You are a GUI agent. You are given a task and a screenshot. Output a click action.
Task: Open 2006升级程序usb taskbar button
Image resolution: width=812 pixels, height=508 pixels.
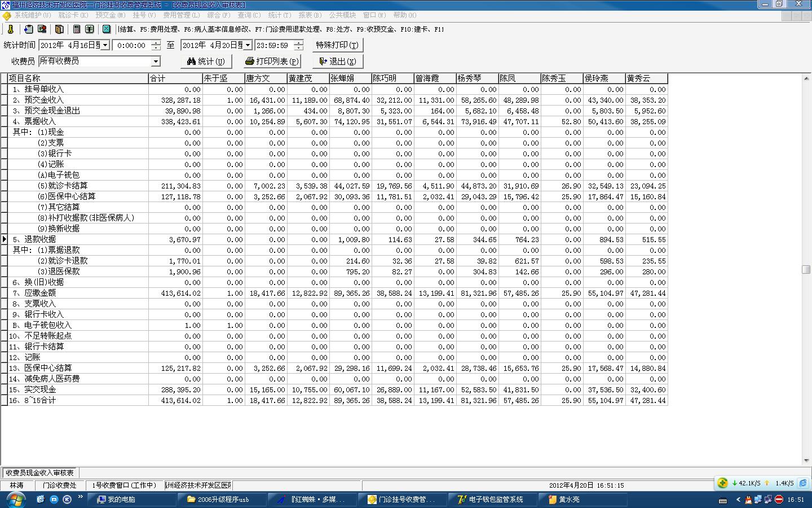point(223,500)
